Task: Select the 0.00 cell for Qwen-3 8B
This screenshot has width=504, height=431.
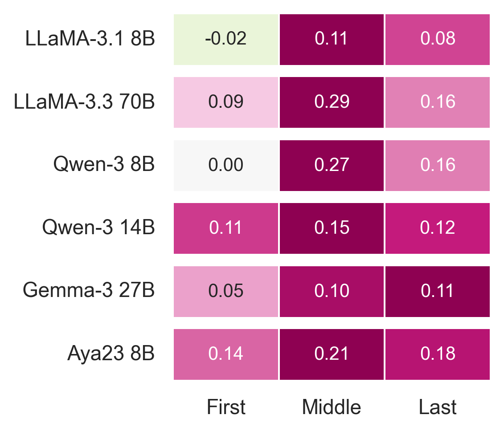Action: coord(226,166)
